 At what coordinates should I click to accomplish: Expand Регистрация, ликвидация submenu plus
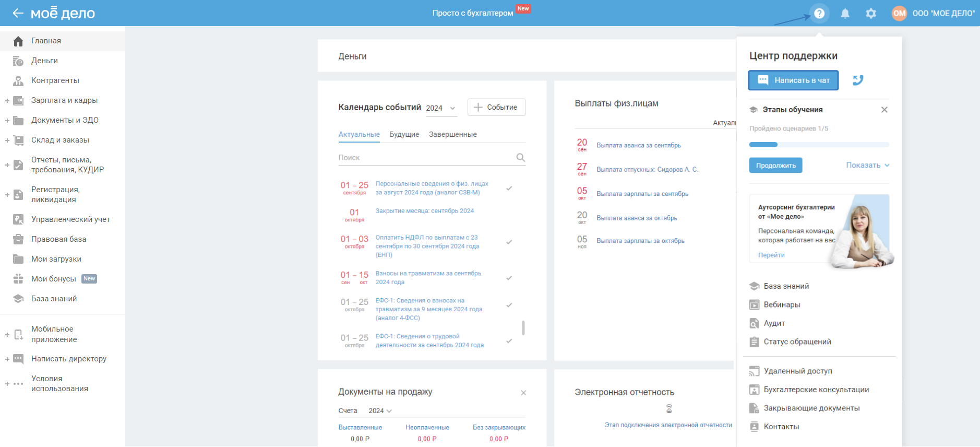(7, 195)
